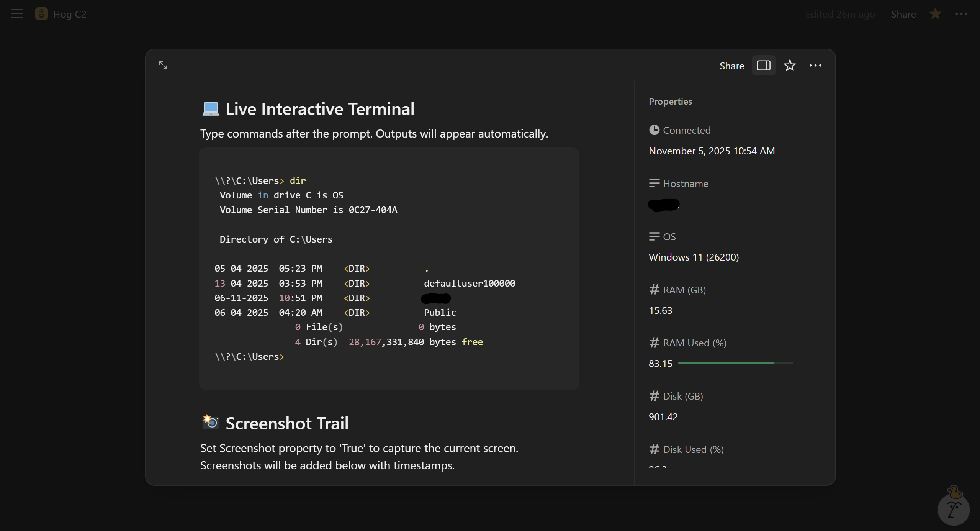This screenshot has width=980, height=531.
Task: Click the Disk (GB) hash icon
Action: pos(654,396)
